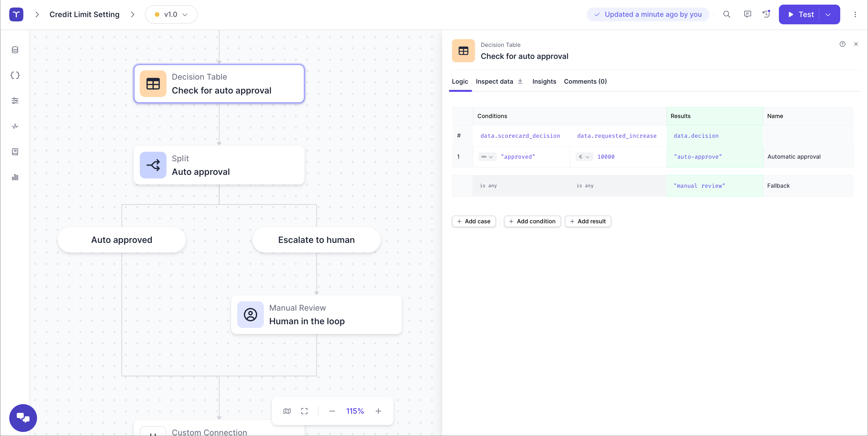Open the chat support bubble button
Viewport: 868px width, 436px height.
23,417
